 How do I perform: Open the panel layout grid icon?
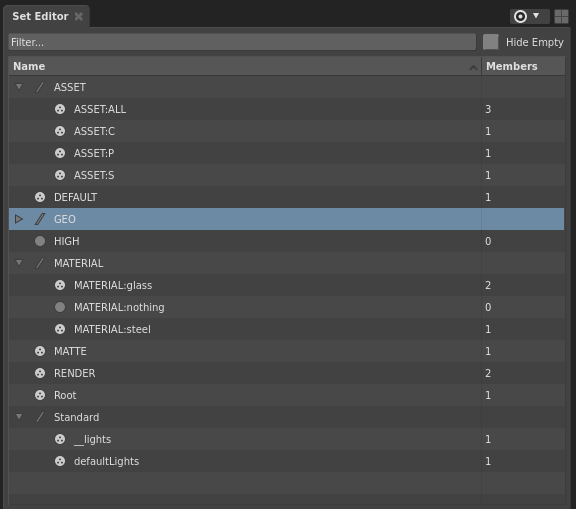coord(561,17)
